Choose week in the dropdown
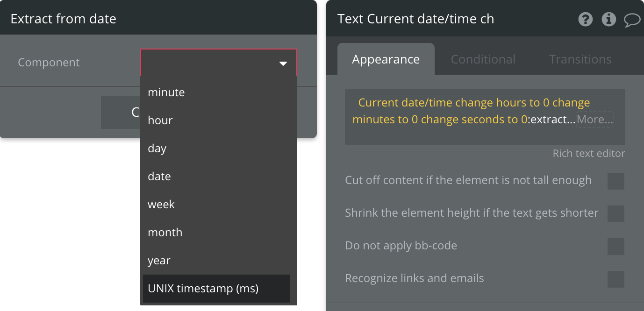 (161, 205)
